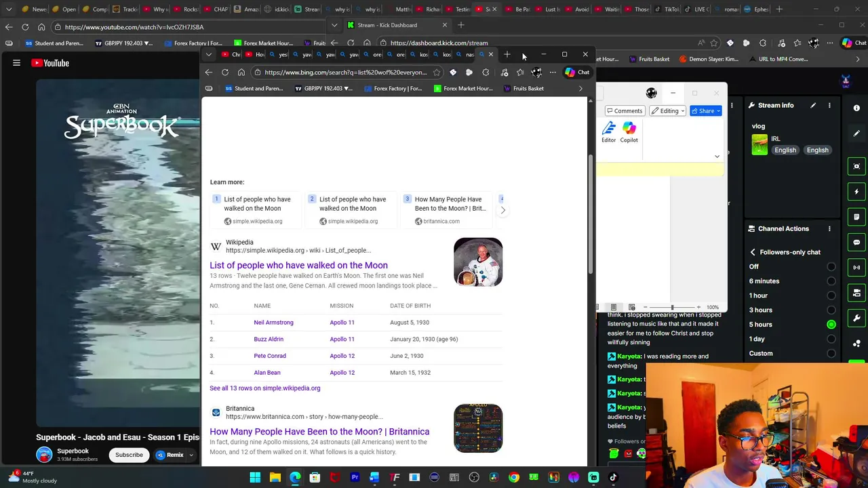
Task: Open extensions puzzle icon in the Bing window
Action: tap(486, 73)
